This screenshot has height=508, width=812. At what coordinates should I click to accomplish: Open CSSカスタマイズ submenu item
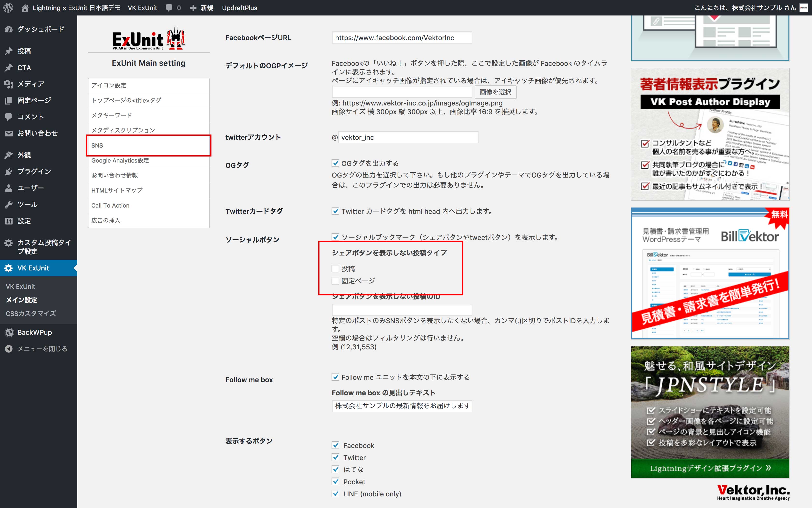point(31,313)
